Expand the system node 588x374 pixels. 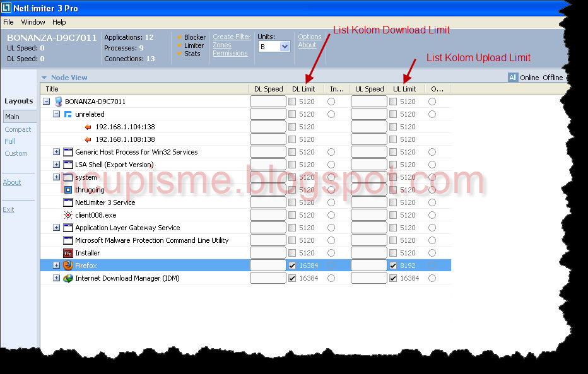56,177
